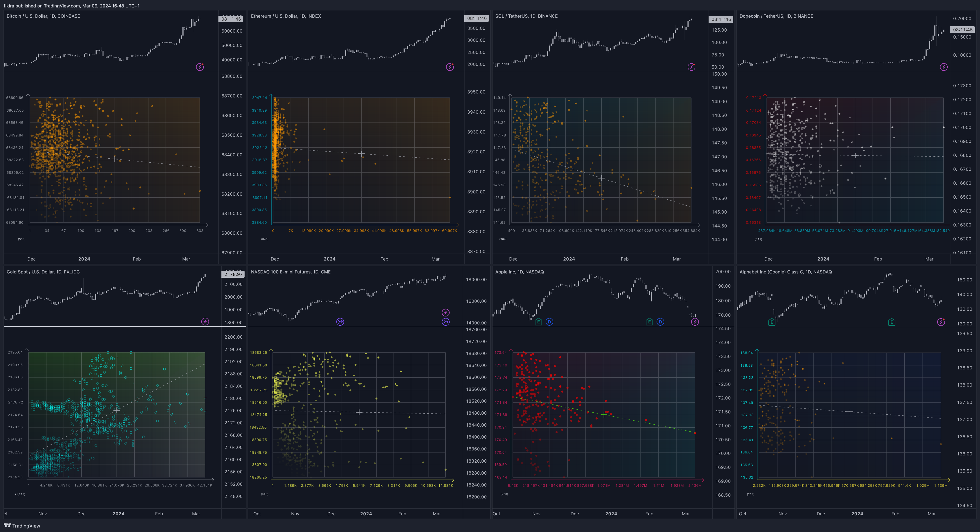980x532 pixels.
Task: Click the Nov label on Gold time axis
Action: [x=43, y=513]
